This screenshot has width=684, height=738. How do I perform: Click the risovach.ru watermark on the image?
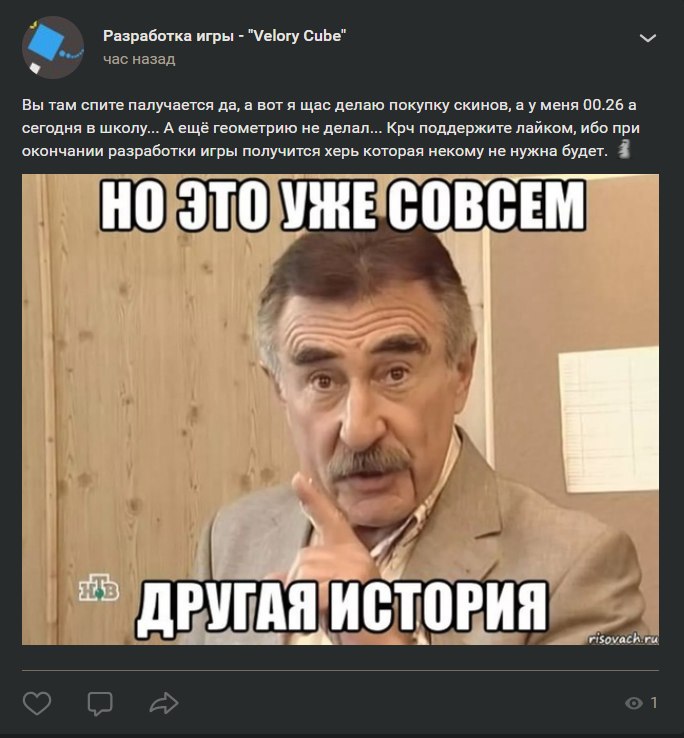[x=623, y=638]
